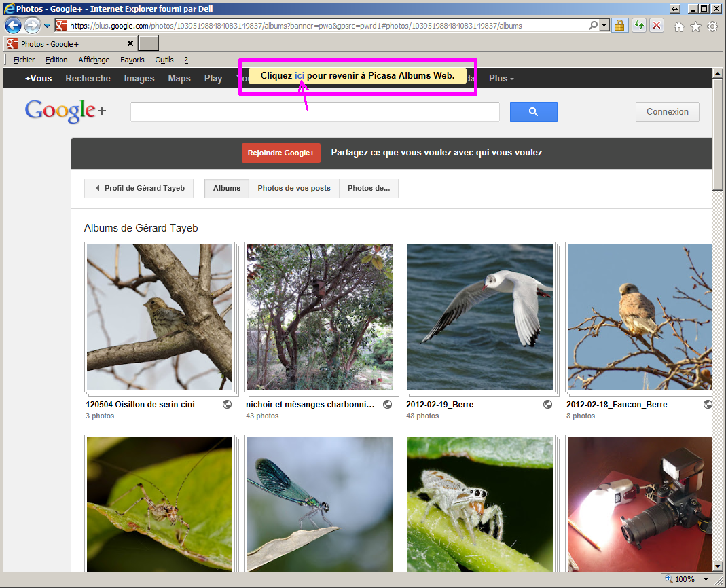
Task: Open the Outils menu
Action: pyautogui.click(x=164, y=60)
